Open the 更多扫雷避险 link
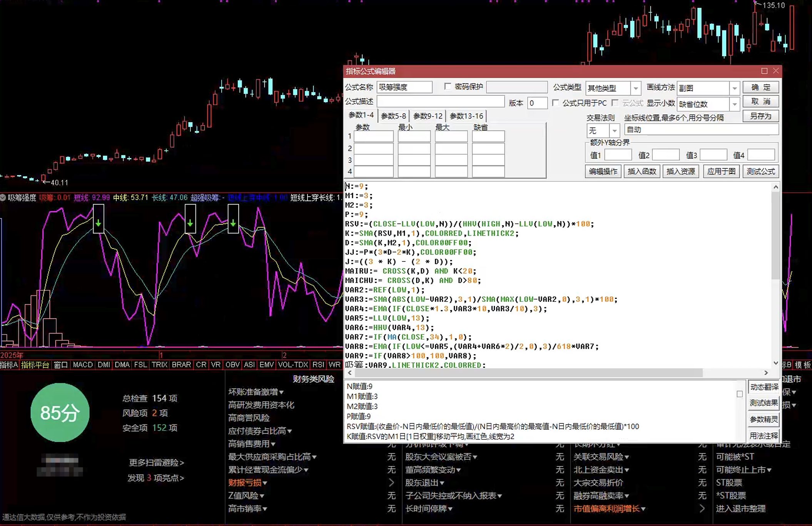The image size is (812, 526). pyautogui.click(x=156, y=462)
